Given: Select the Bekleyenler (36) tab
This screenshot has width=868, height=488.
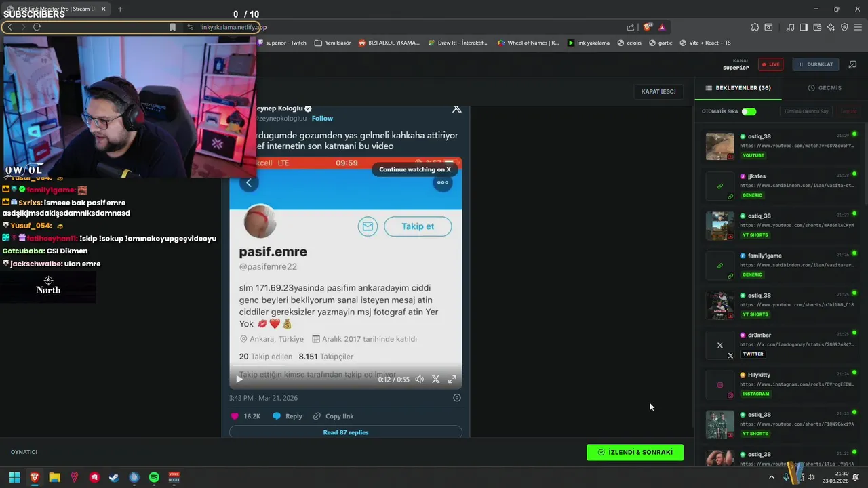Looking at the screenshot, I should [x=738, y=88].
